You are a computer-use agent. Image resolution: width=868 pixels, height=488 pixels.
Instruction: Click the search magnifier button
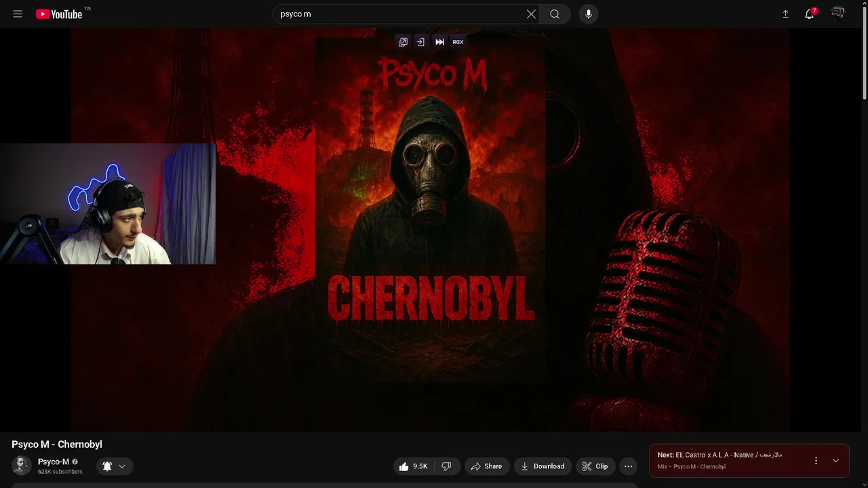pos(555,14)
